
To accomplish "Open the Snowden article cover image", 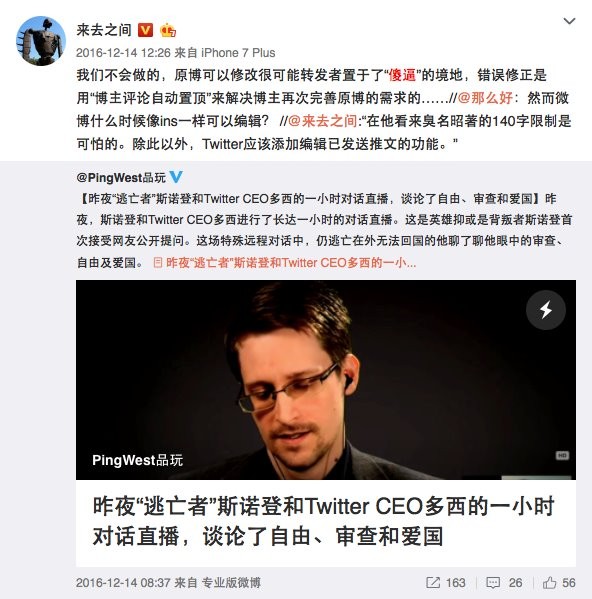I will (326, 380).
